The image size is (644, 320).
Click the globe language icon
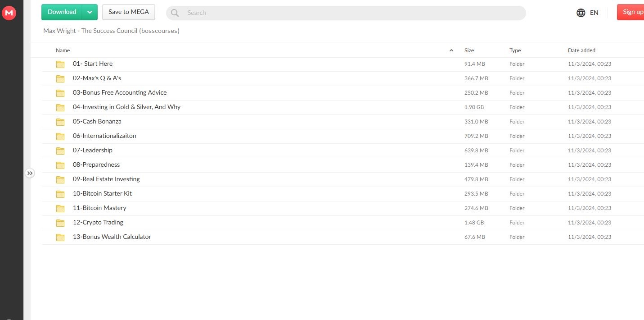tap(581, 13)
